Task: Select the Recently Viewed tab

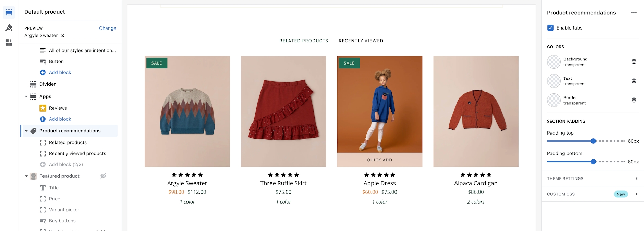Action: (361, 41)
